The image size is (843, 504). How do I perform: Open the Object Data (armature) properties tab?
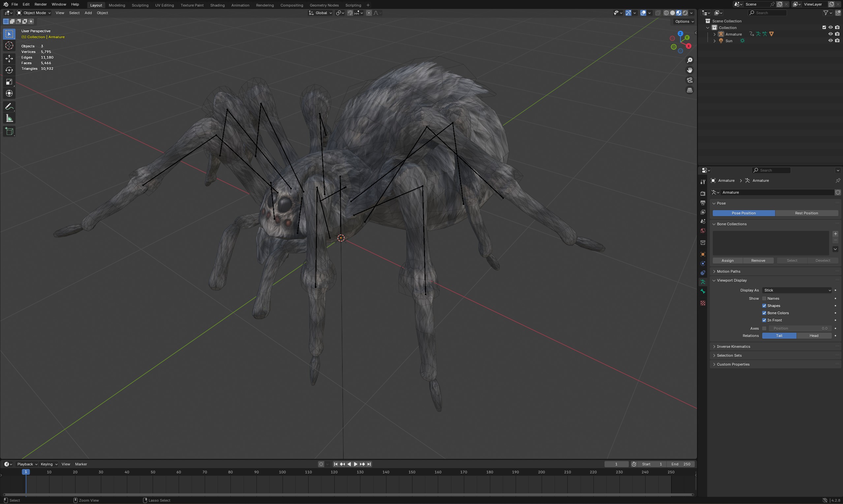tap(702, 282)
